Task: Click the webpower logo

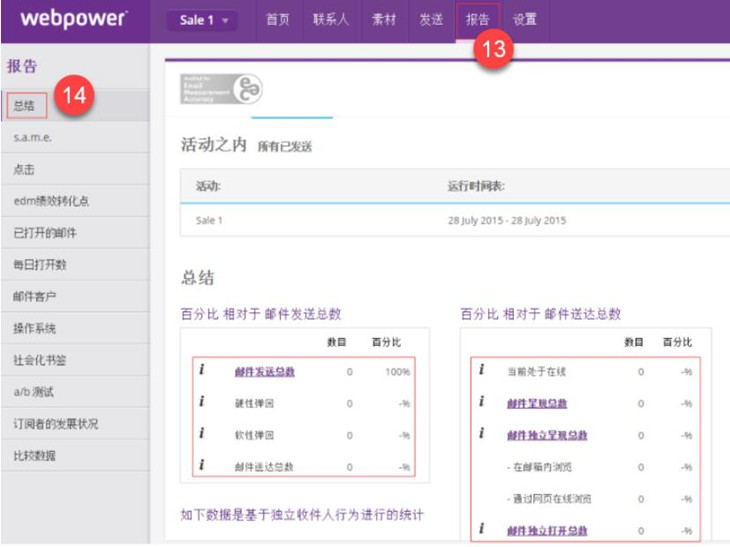Action: pos(73,19)
